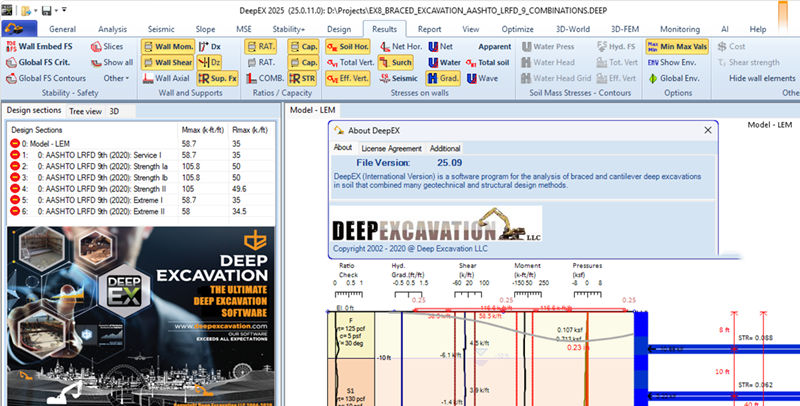Open the dropdown arrow beside the save icon
This screenshot has width=800, height=406.
point(55,10)
